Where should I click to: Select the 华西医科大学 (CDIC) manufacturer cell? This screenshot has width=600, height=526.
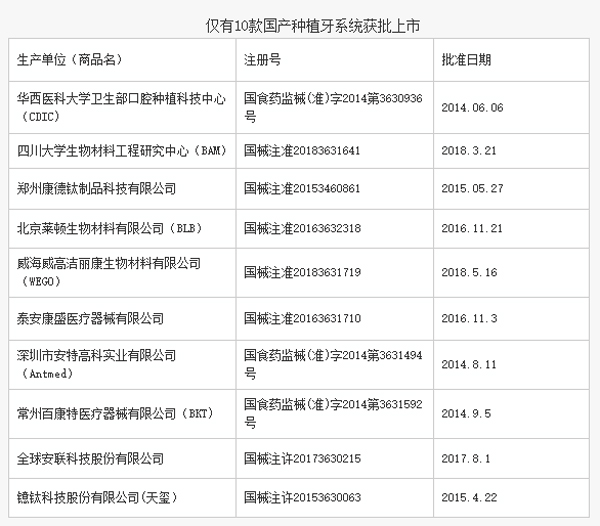click(x=122, y=108)
